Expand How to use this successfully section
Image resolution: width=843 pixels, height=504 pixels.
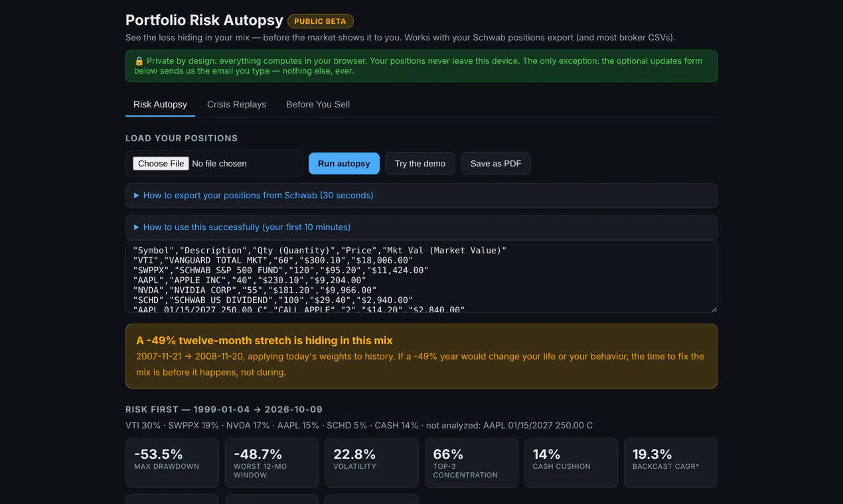point(421,227)
